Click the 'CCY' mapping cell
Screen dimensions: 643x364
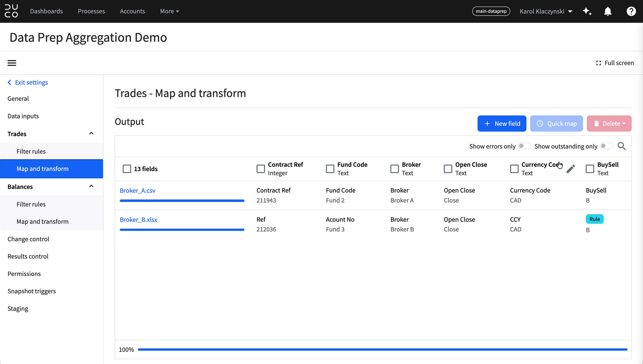pos(515,220)
